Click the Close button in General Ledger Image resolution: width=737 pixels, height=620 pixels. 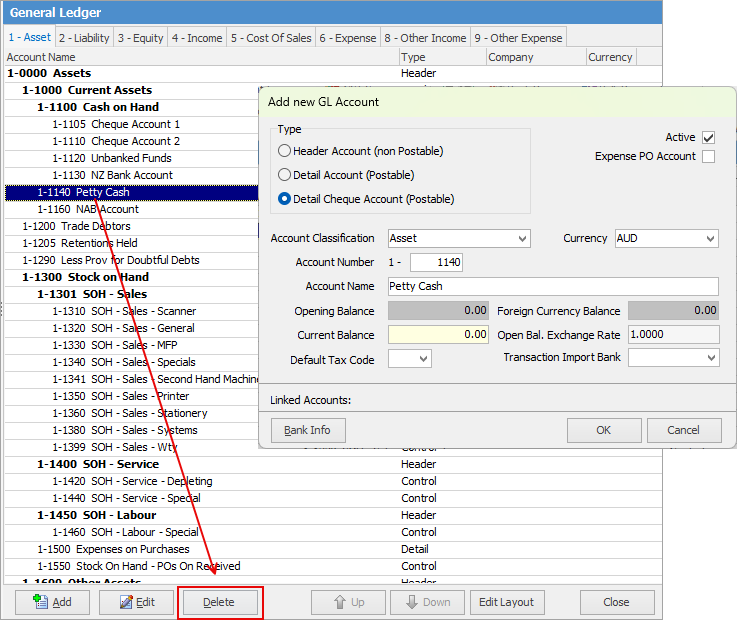coord(617,602)
